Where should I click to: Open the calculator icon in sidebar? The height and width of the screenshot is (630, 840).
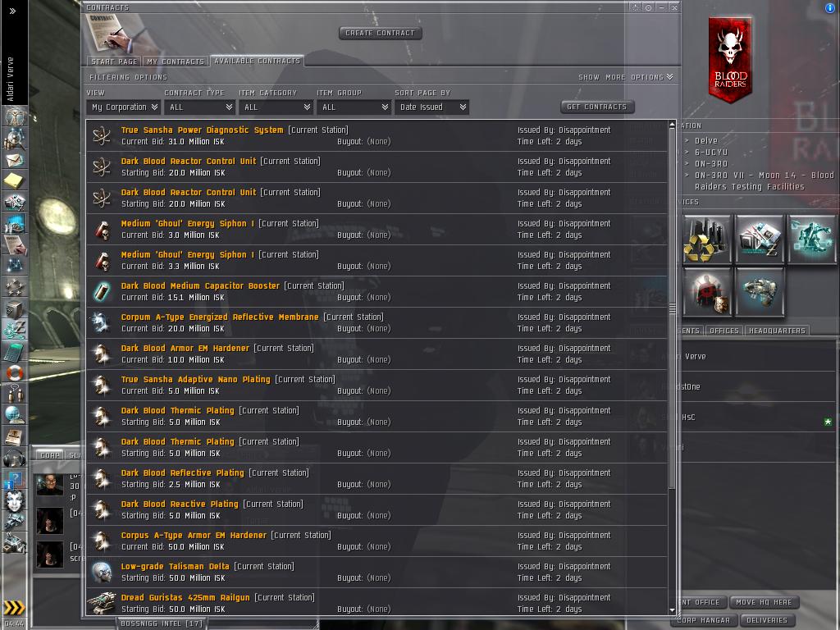click(x=15, y=351)
